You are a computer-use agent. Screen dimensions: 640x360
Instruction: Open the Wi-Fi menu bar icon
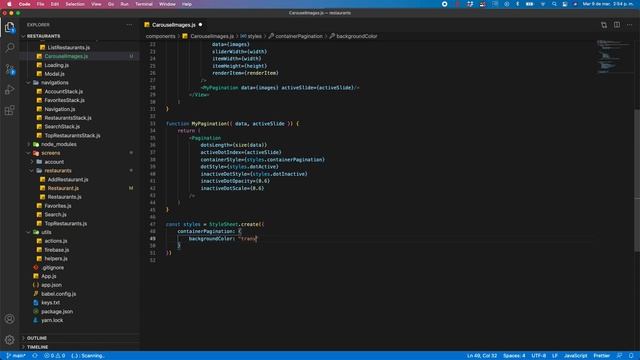(x=543, y=4)
